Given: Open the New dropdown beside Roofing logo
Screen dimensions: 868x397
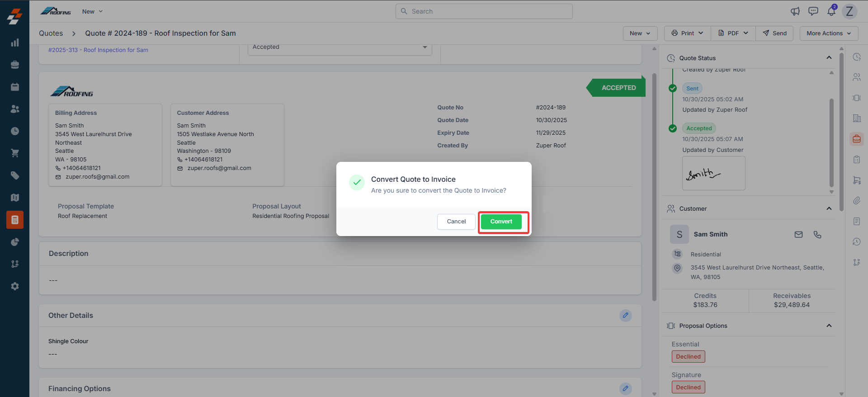Looking at the screenshot, I should (x=92, y=11).
